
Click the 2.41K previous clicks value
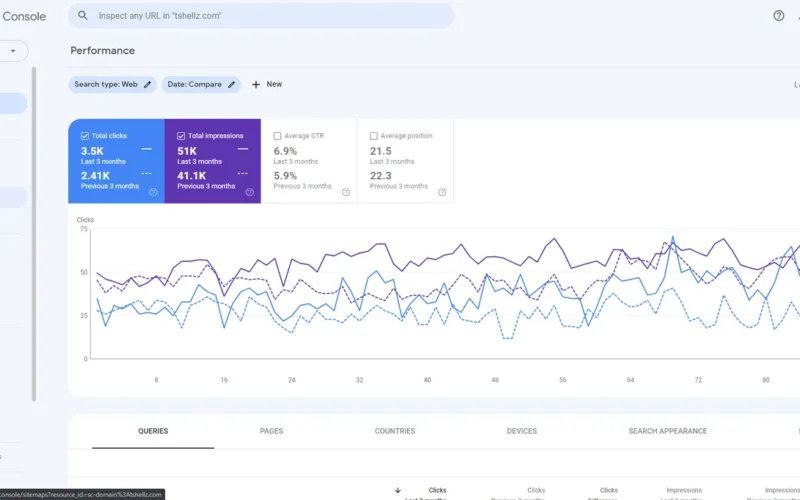tap(95, 176)
